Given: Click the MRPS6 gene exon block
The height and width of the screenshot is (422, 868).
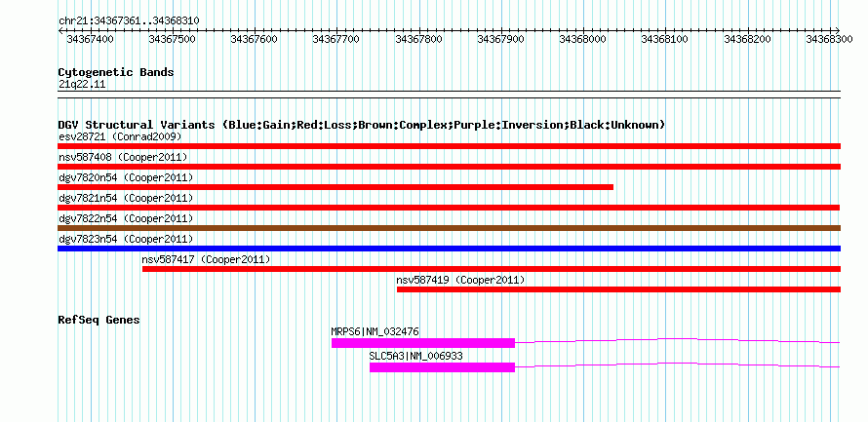Looking at the screenshot, I should coord(423,343).
